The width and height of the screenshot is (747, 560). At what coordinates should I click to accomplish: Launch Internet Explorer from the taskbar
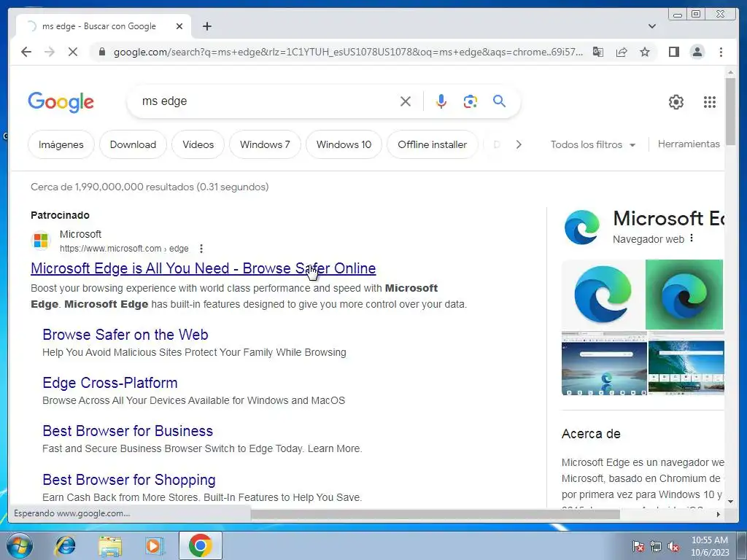tap(65, 545)
